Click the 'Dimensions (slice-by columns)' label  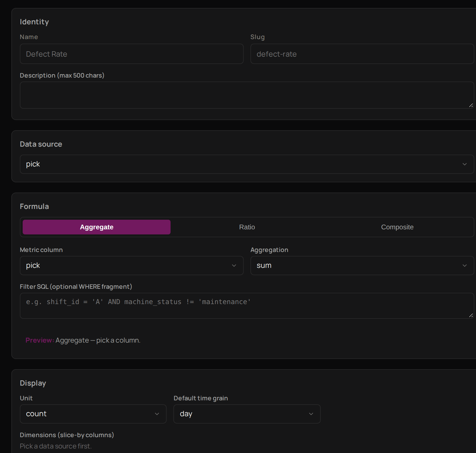67,435
